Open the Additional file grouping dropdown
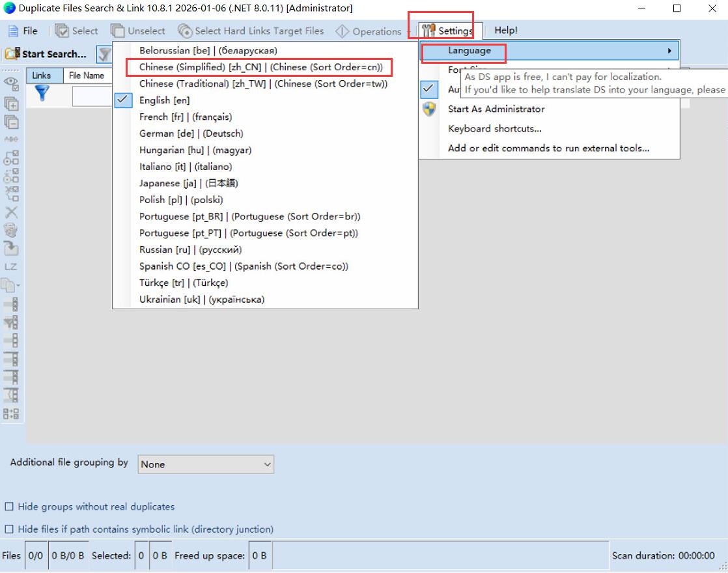 point(206,464)
